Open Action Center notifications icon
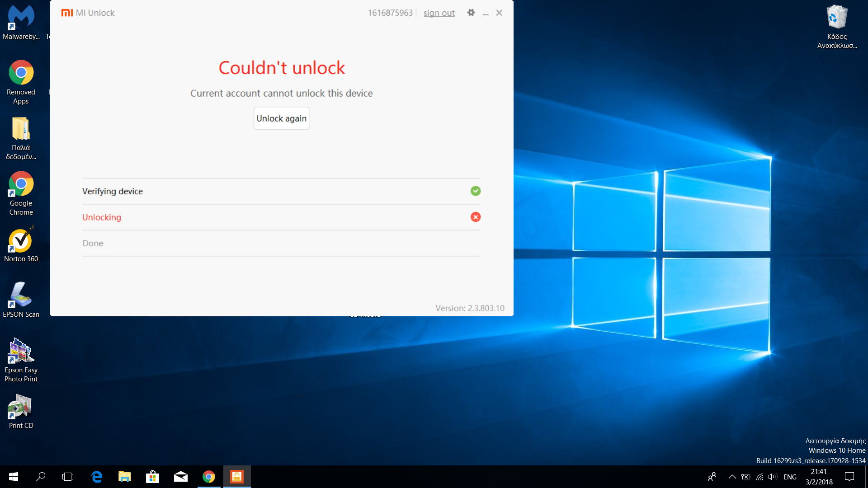 click(x=849, y=477)
